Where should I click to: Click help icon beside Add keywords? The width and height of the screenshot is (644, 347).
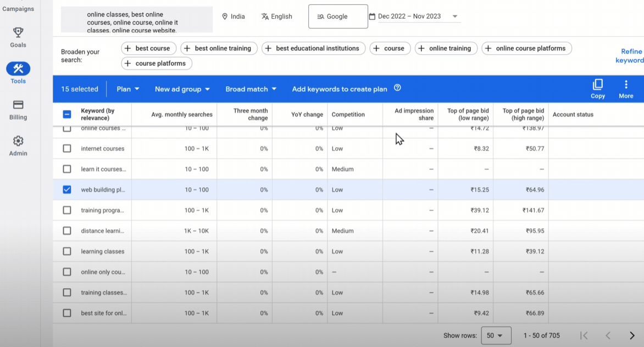(397, 88)
